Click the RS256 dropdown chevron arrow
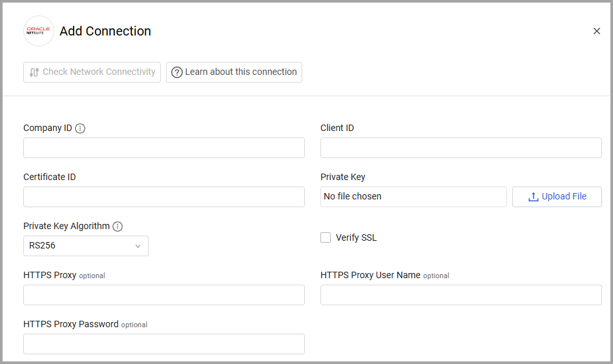Image resolution: width=613 pixels, height=364 pixels. (x=138, y=246)
